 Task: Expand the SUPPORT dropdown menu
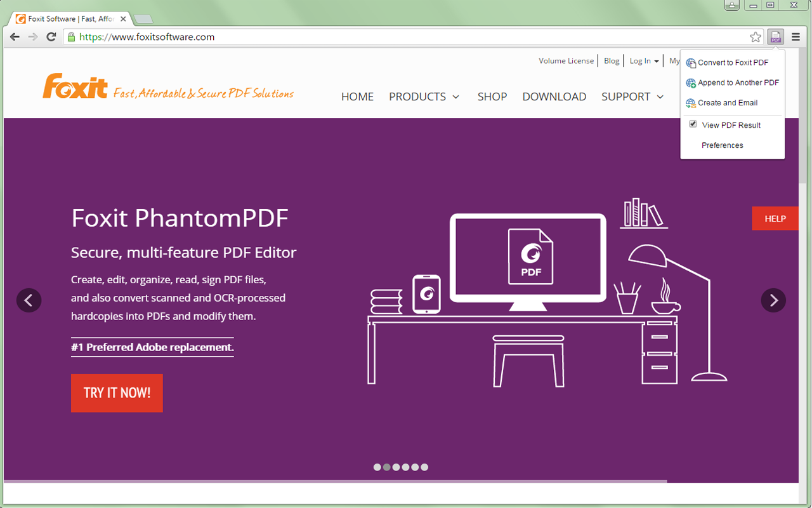(632, 97)
